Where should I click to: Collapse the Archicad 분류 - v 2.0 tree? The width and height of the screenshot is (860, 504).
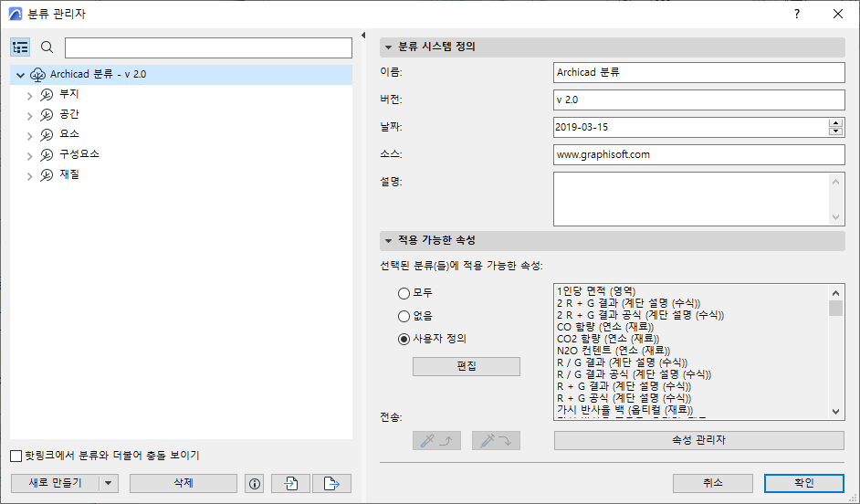21,75
